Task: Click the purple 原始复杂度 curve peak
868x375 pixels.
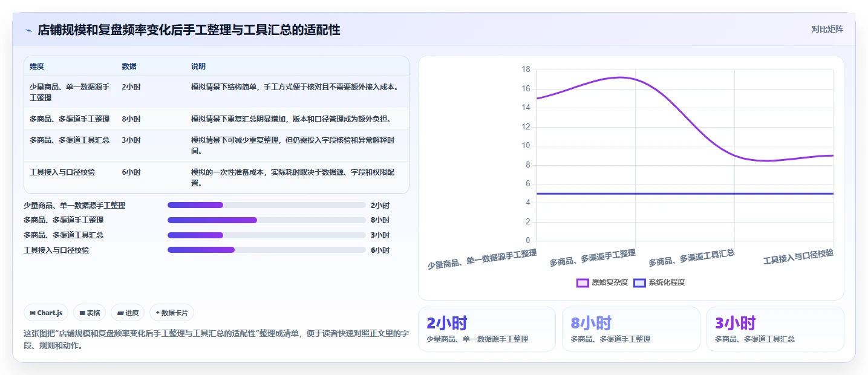Action: click(x=621, y=77)
